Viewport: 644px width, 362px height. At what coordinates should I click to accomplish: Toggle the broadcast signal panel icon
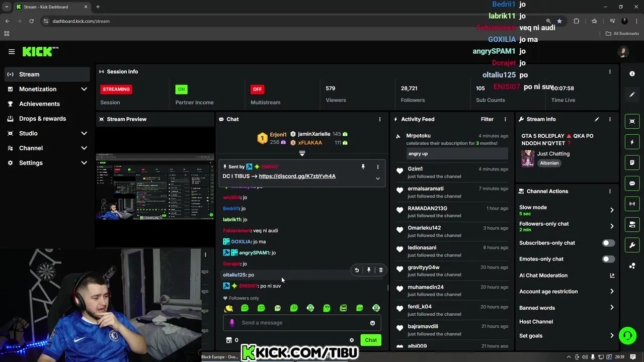click(632, 204)
